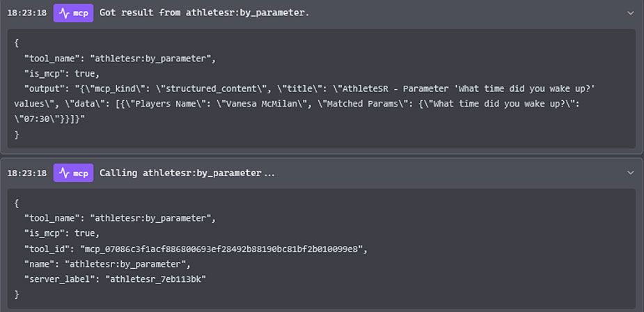The height and width of the screenshot is (312, 644).
Task: Click the 'Calling athletesr:by_parameter ...' title
Action: pos(187,173)
